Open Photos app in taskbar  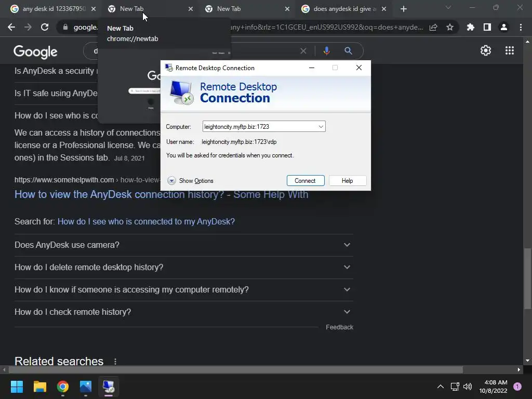[x=86, y=387]
